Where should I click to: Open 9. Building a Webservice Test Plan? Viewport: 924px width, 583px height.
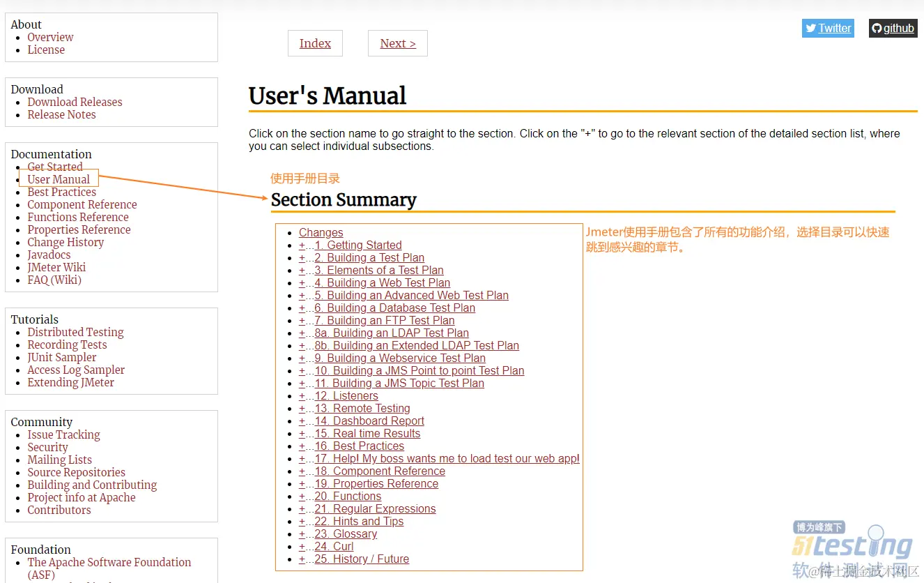pos(400,358)
